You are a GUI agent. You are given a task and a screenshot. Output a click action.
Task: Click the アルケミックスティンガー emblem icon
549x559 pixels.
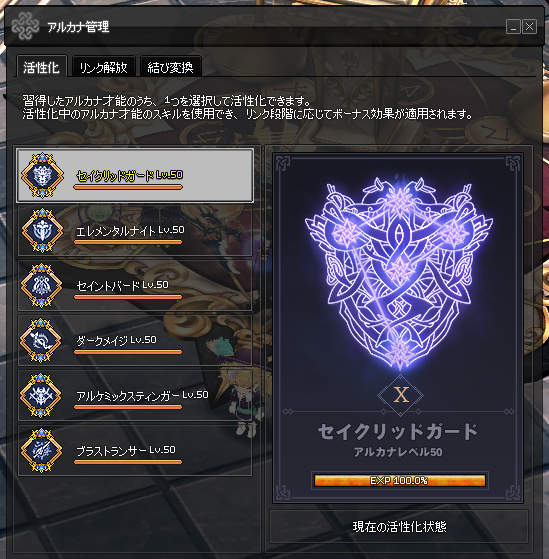[41, 395]
